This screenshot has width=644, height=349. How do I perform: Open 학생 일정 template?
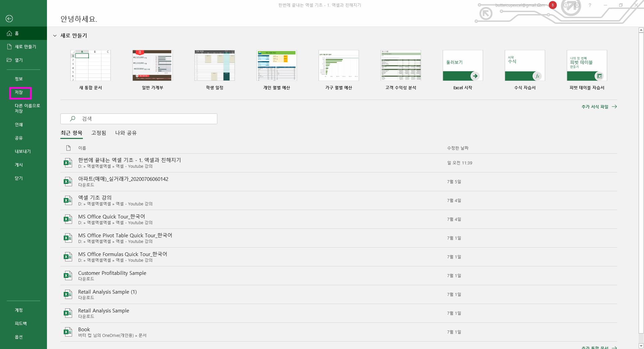pyautogui.click(x=215, y=70)
